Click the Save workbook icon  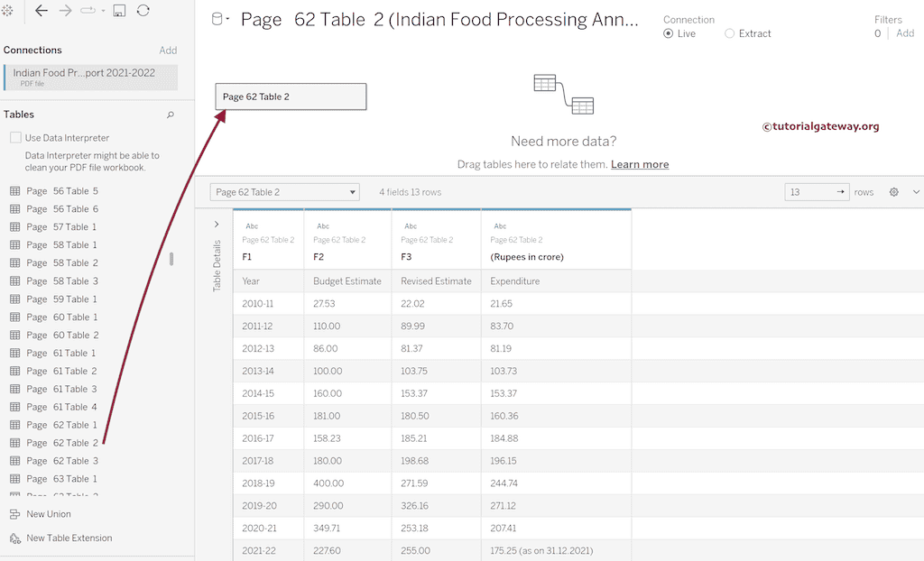tap(120, 11)
